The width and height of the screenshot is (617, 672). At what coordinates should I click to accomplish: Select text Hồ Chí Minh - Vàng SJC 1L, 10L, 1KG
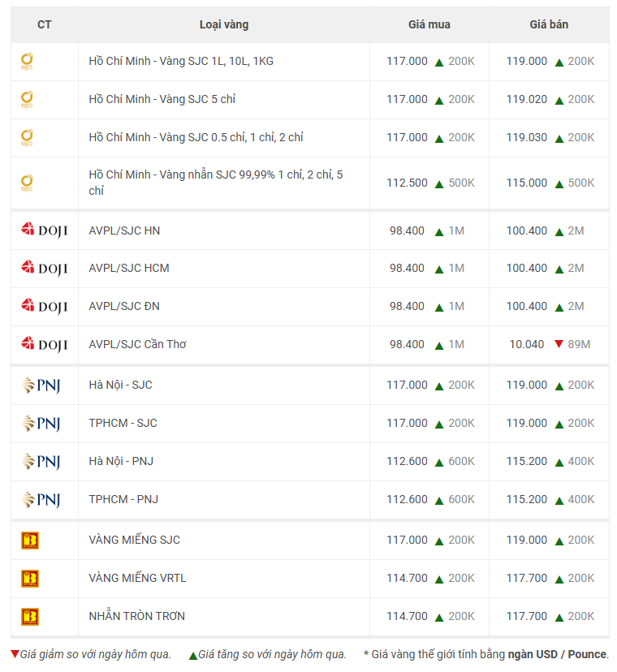click(x=181, y=62)
